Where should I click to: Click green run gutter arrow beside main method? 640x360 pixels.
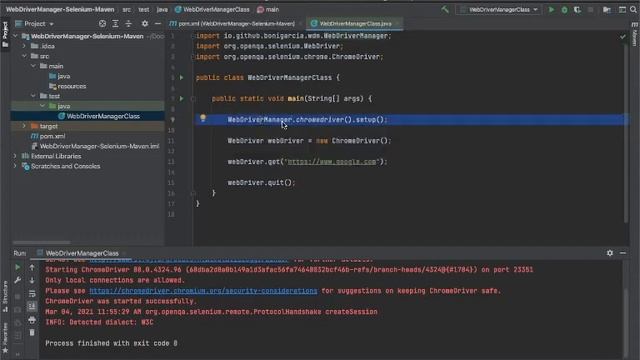click(182, 98)
